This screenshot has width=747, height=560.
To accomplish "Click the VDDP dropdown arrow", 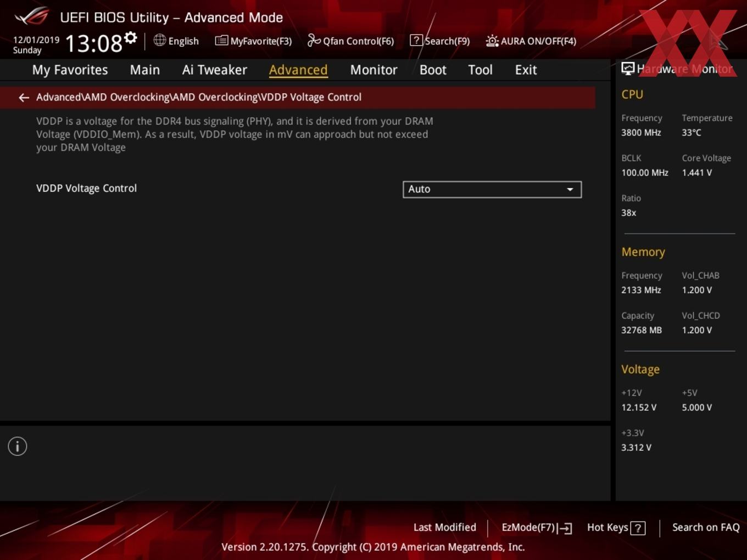I will tap(570, 189).
